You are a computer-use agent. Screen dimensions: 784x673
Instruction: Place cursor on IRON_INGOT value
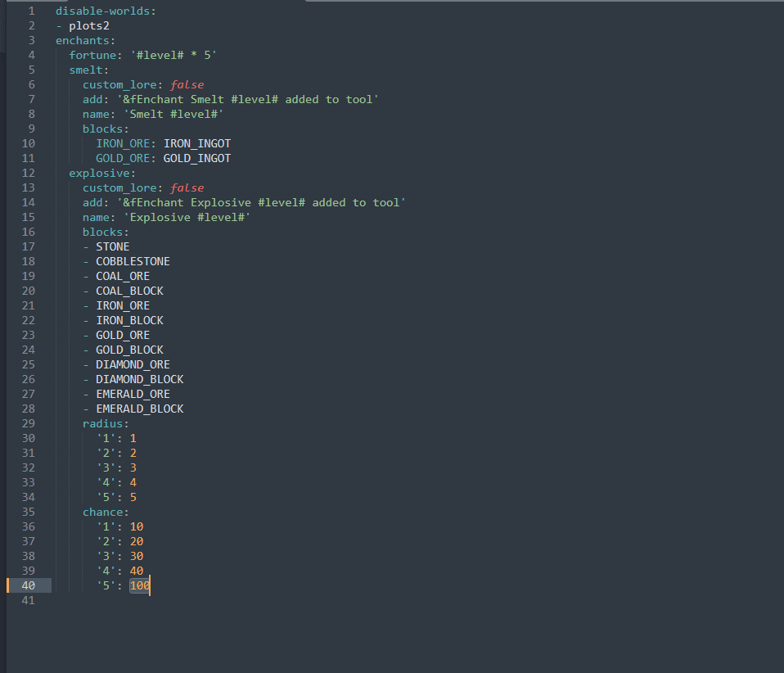(x=197, y=143)
